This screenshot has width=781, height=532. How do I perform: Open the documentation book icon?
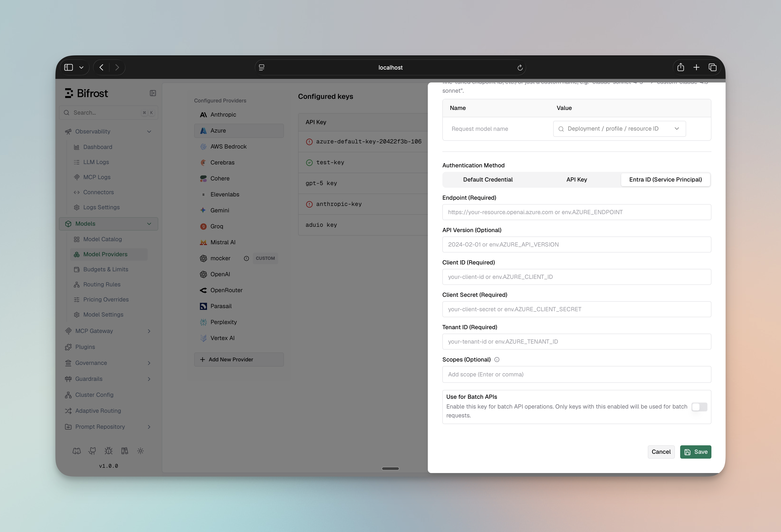[x=125, y=451]
